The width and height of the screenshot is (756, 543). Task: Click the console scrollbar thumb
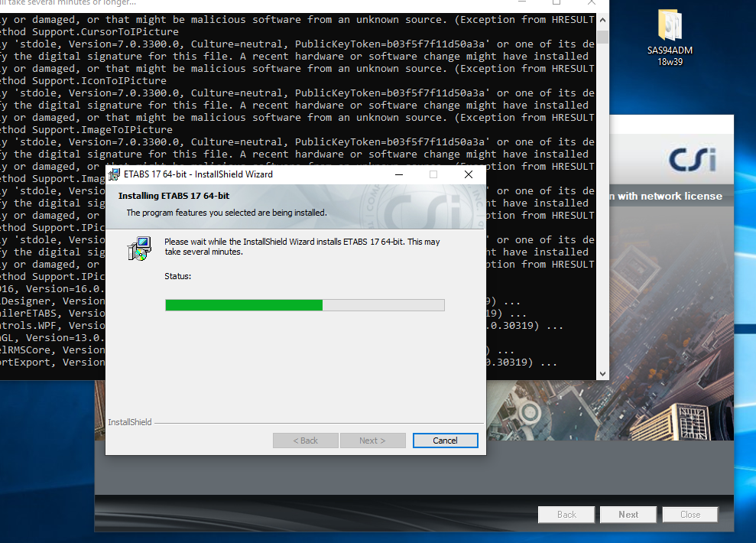[602, 37]
